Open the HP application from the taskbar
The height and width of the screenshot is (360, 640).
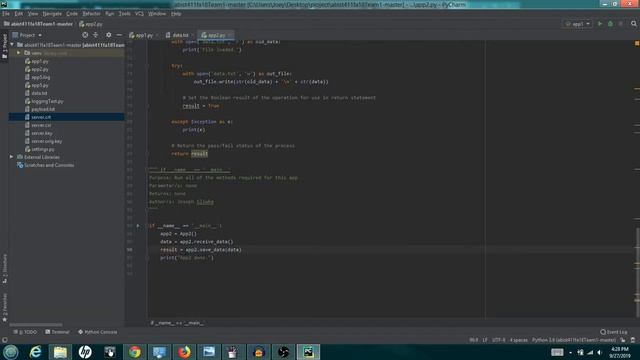point(85,352)
